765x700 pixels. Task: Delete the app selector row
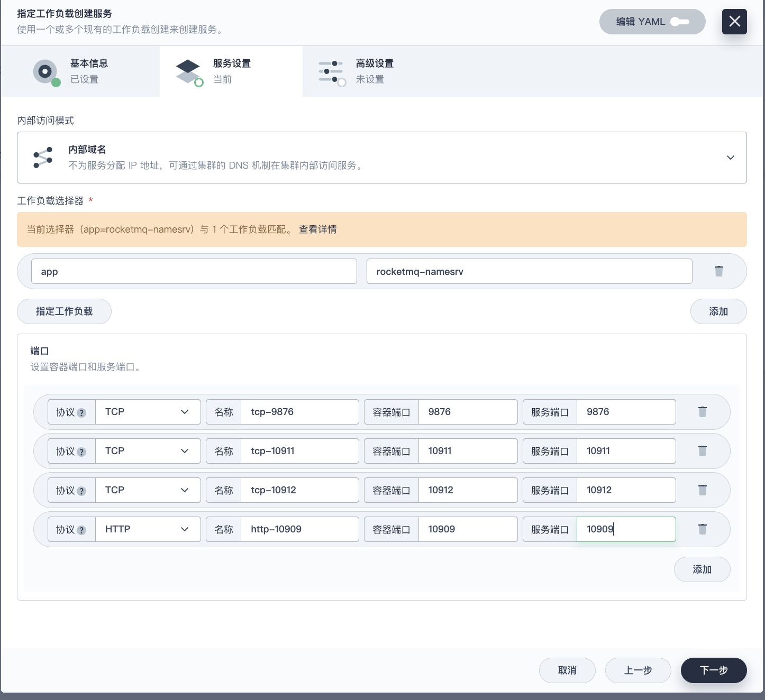(719, 271)
